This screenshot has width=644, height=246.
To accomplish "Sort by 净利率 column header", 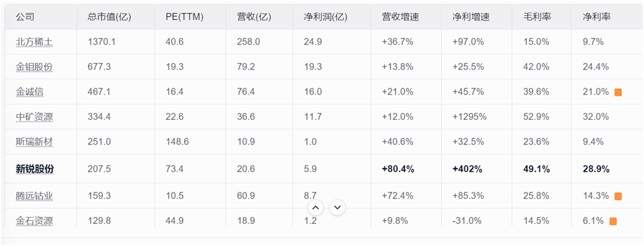I will click(597, 17).
